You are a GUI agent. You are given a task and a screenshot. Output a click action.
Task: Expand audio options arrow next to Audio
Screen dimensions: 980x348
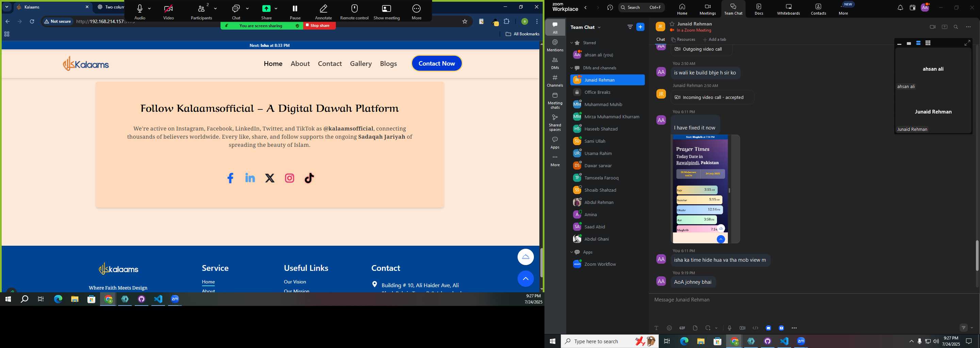coord(149,8)
